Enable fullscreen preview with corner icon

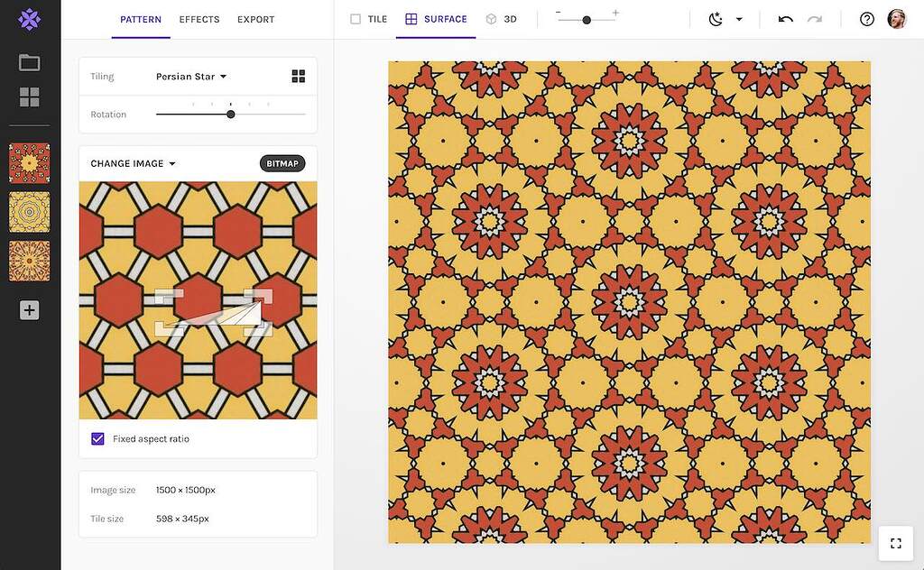pyautogui.click(x=895, y=543)
